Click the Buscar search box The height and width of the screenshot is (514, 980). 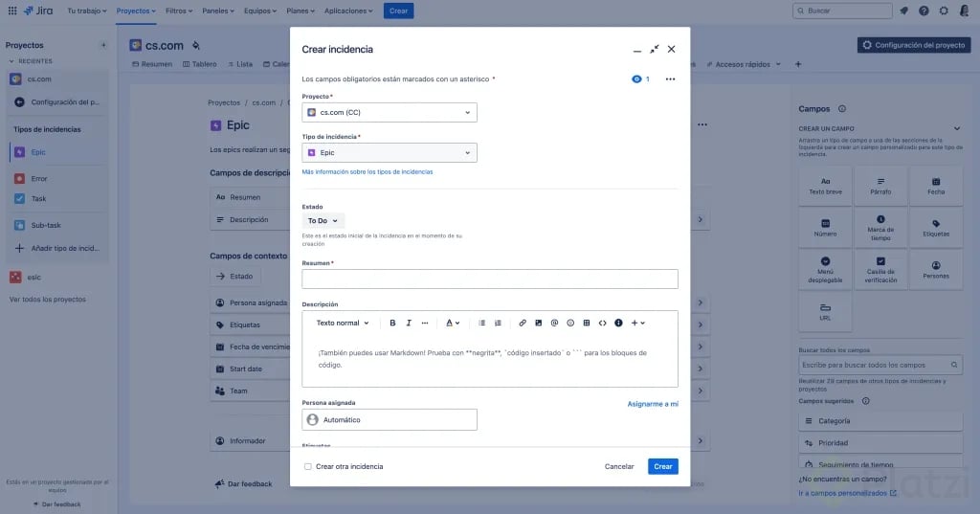(x=842, y=11)
